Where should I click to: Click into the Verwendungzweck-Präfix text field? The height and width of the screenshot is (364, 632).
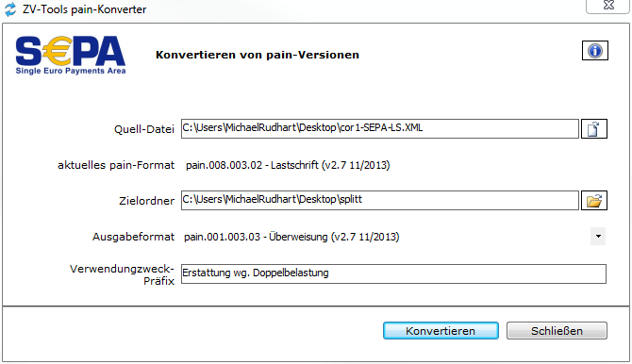393,273
